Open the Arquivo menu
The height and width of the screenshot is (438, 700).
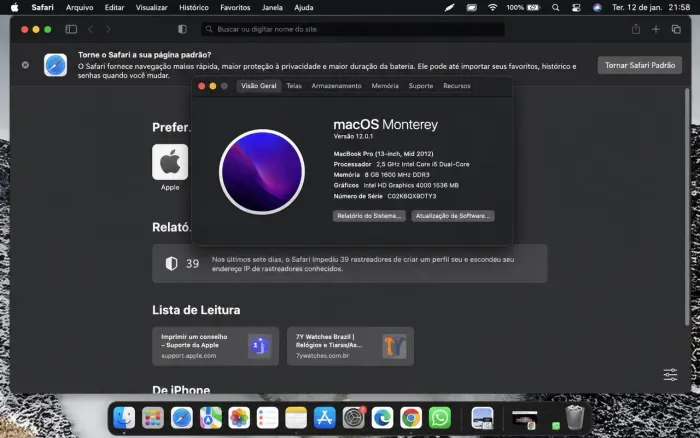click(79, 7)
